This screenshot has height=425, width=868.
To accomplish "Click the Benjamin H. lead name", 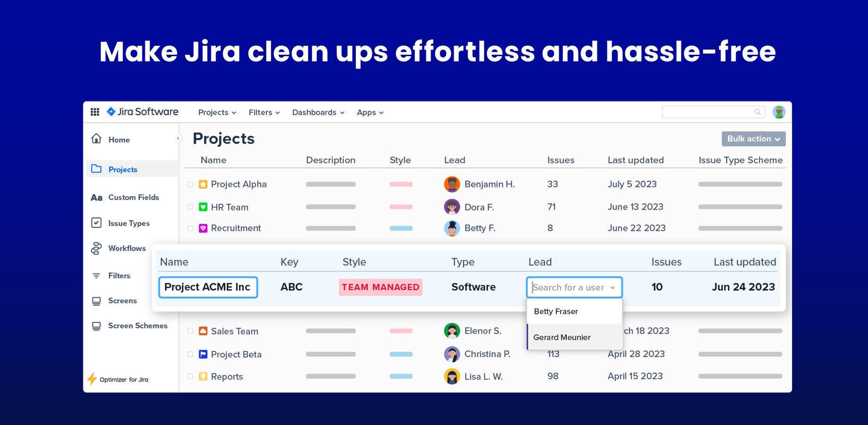I will tap(489, 184).
